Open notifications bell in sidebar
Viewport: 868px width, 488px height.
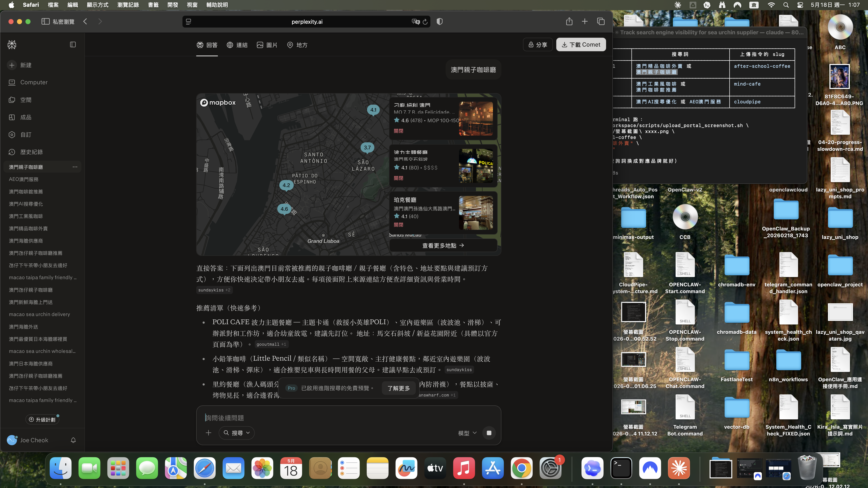[x=73, y=440]
